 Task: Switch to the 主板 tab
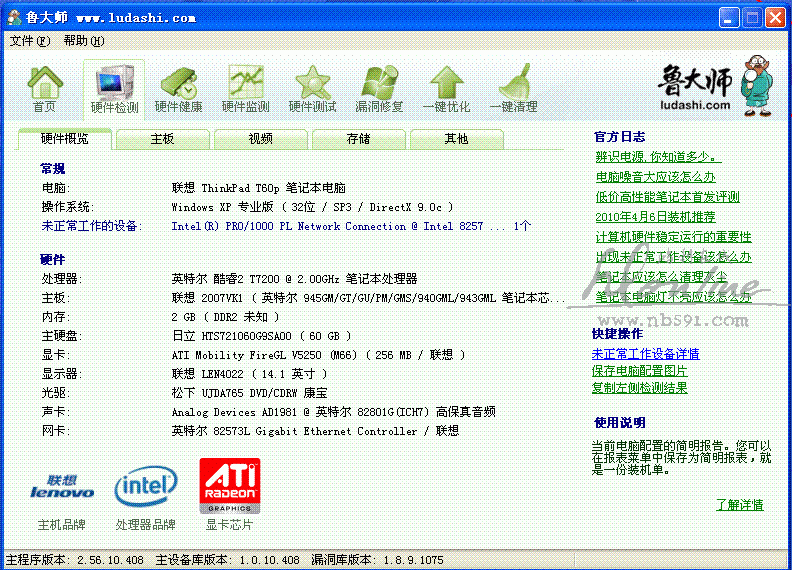(162, 139)
